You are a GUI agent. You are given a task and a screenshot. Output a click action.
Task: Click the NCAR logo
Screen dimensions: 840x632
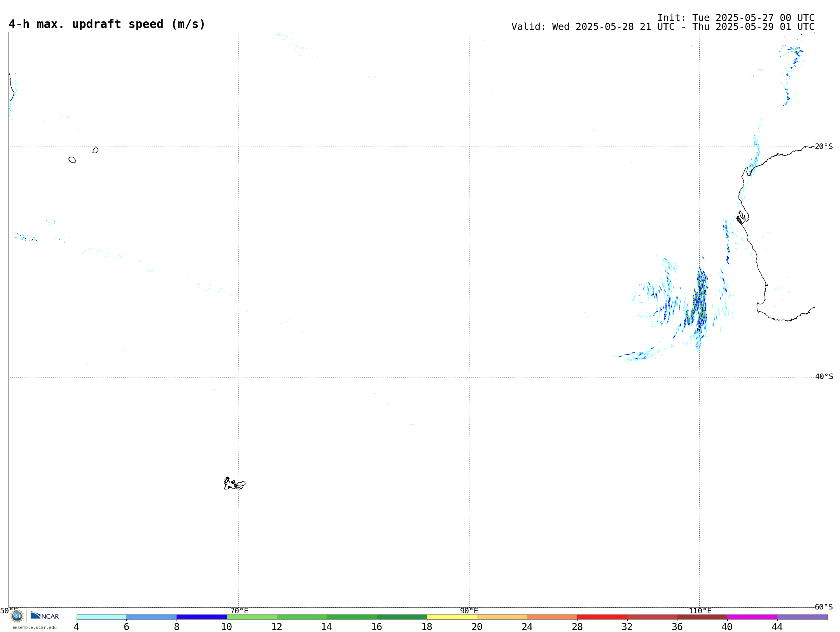[x=45, y=616]
